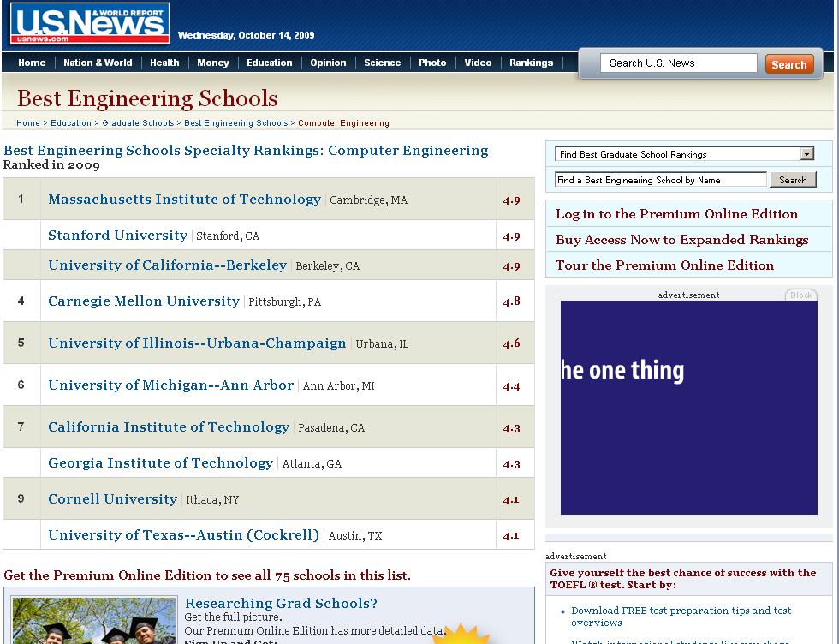
Task: Open Carnegie Mellon University link
Action: (x=144, y=301)
